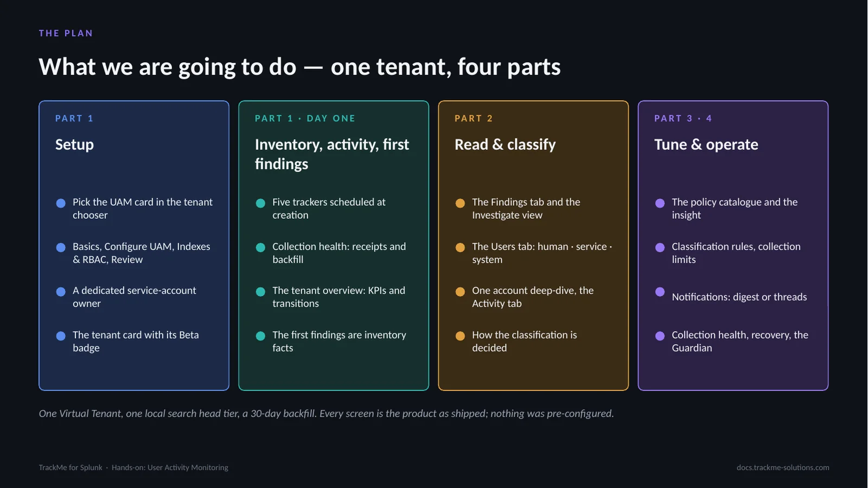The height and width of the screenshot is (488, 868).
Task: Click the slide title 'What we are going to do'
Action: pyautogui.click(x=168, y=67)
